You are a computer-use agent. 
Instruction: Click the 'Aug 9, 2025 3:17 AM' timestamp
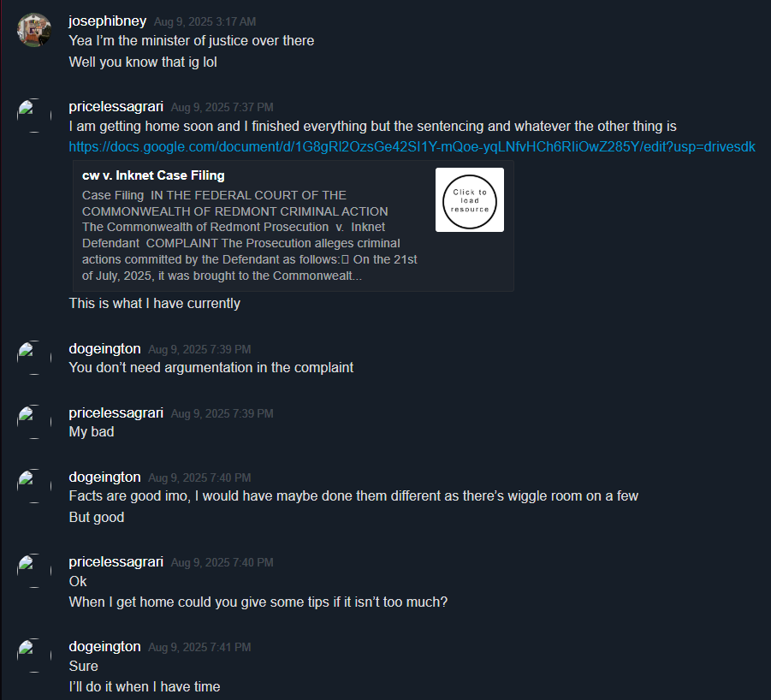(205, 21)
